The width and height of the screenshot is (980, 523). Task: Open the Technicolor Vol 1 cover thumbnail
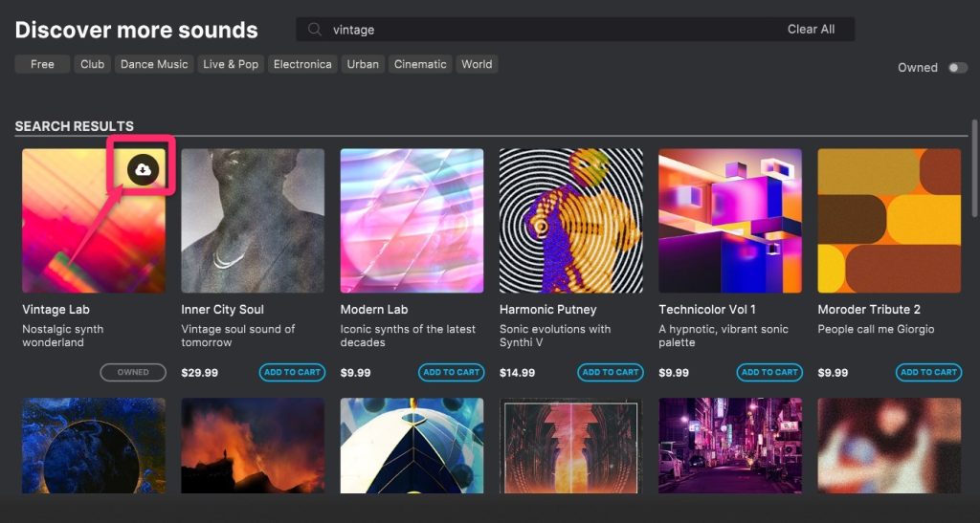click(730, 221)
